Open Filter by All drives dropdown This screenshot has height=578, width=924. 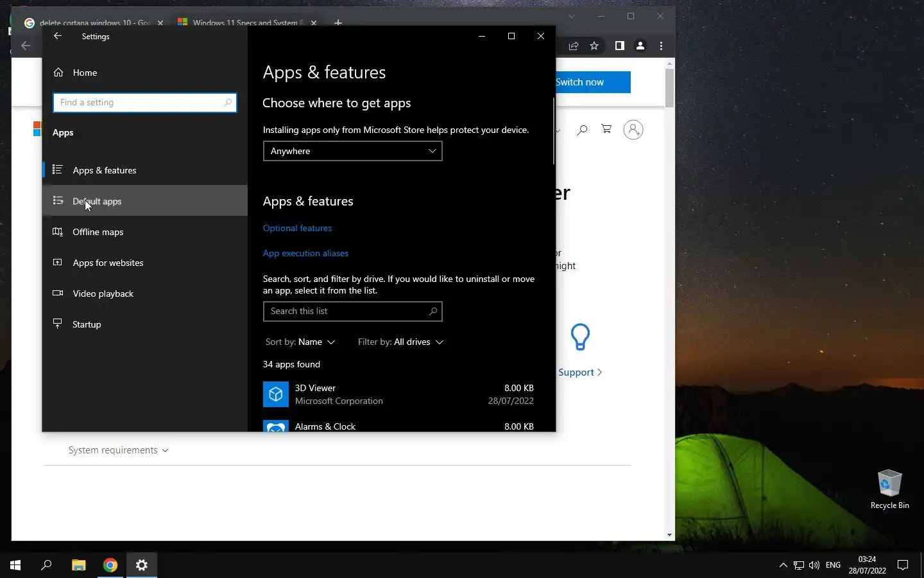pyautogui.click(x=400, y=342)
